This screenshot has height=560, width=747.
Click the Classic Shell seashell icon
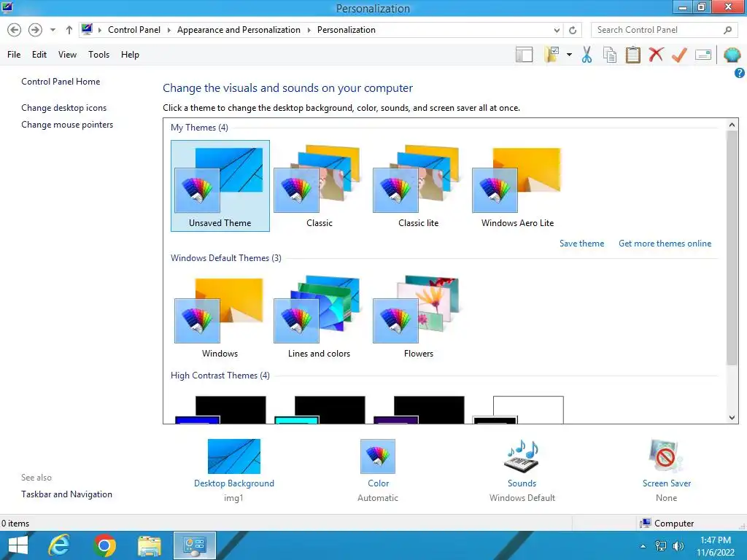coord(732,55)
